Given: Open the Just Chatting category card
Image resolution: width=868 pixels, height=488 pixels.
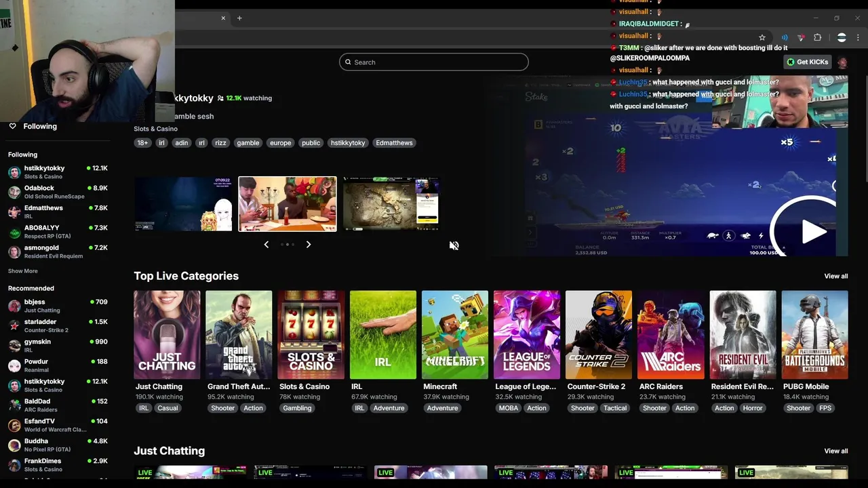Looking at the screenshot, I should (167, 335).
